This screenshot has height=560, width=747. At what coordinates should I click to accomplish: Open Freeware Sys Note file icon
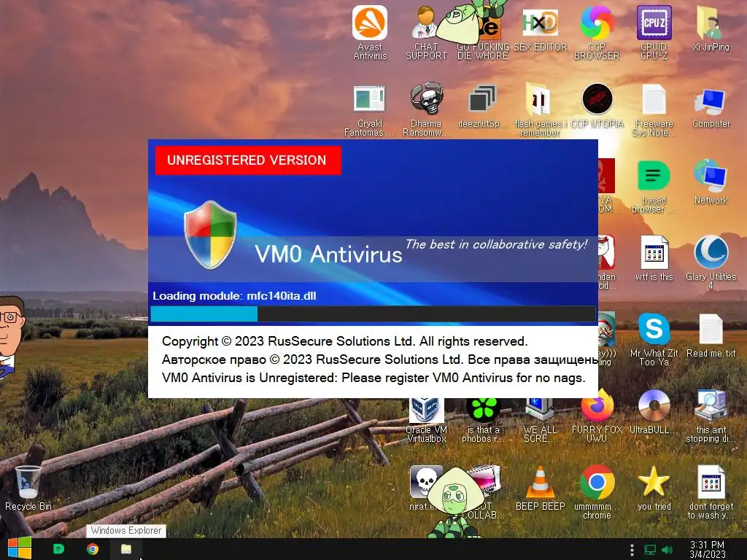pos(654,109)
